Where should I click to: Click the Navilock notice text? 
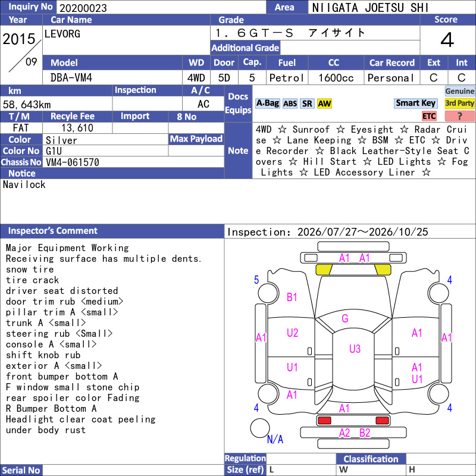tap(24, 184)
